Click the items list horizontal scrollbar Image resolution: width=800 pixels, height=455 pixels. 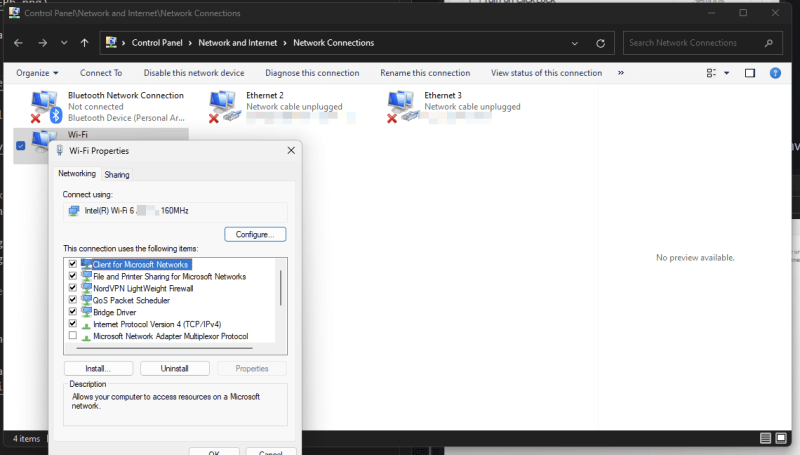(x=164, y=348)
